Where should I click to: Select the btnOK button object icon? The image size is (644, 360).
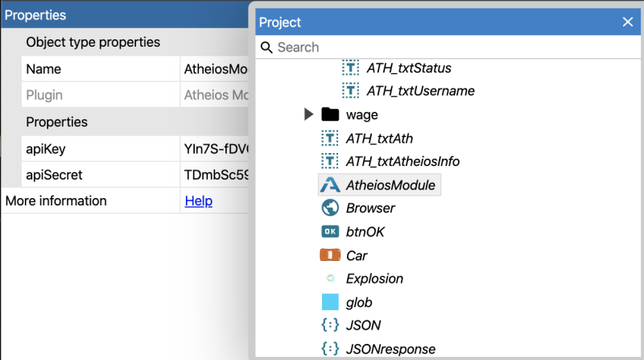coord(330,231)
